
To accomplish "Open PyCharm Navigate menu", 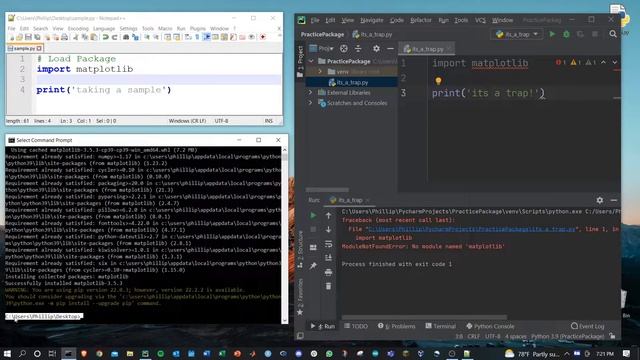I will (371, 20).
